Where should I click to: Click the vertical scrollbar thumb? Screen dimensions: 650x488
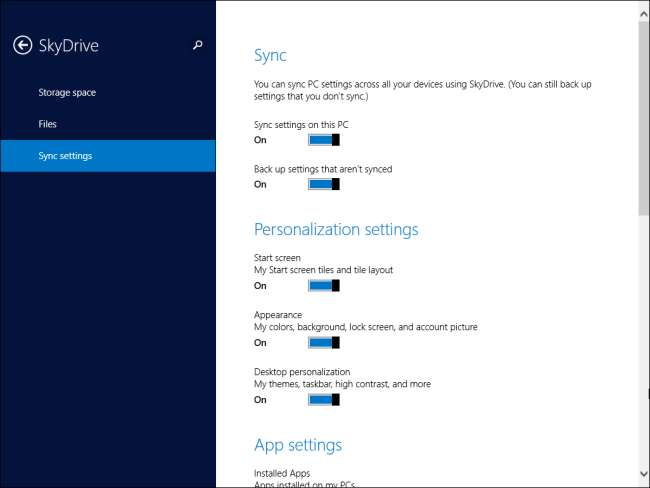643,115
